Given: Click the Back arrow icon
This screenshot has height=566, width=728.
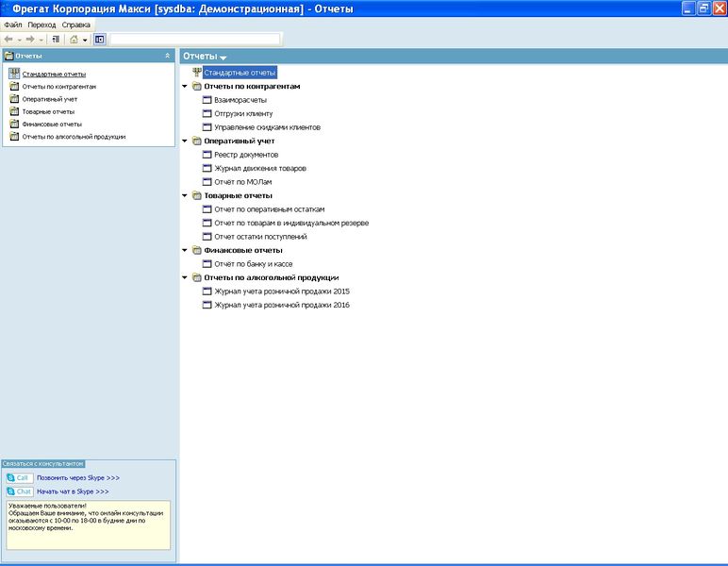Looking at the screenshot, I should [8, 40].
